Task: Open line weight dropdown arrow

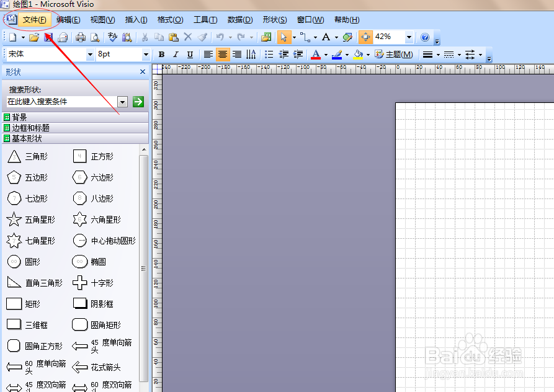Action: pos(438,55)
